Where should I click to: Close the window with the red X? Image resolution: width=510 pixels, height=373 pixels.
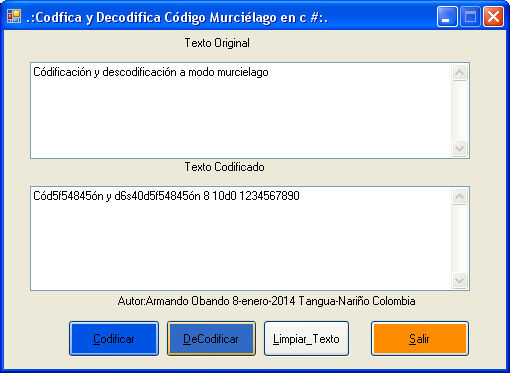click(x=494, y=17)
